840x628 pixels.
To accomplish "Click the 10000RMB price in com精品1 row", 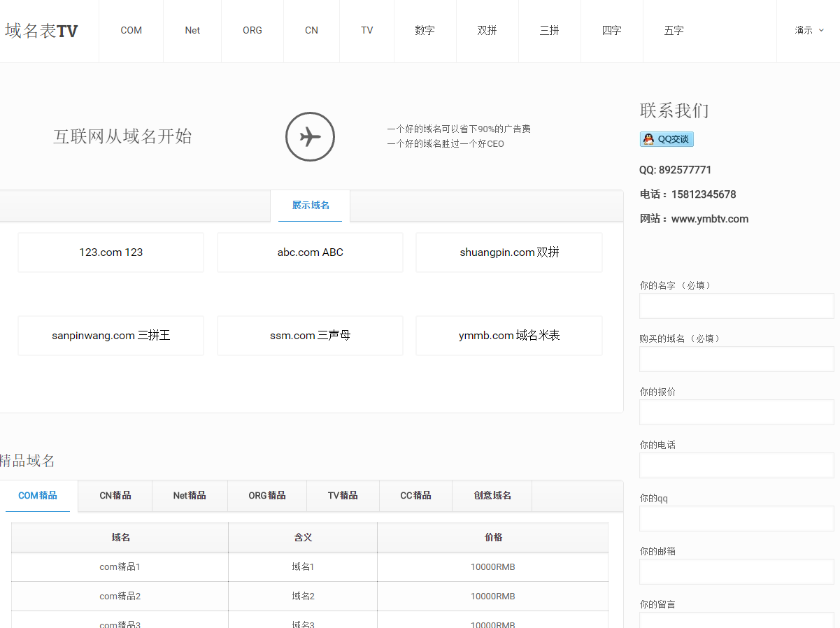I will [493, 567].
